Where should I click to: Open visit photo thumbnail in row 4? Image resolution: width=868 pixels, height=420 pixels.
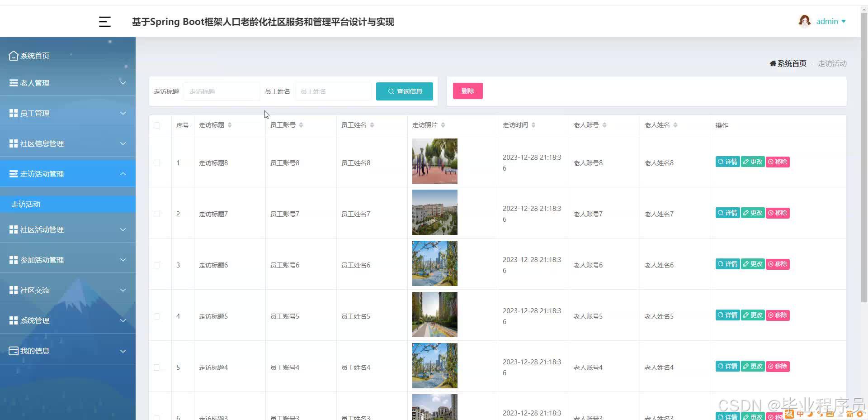pyautogui.click(x=435, y=315)
